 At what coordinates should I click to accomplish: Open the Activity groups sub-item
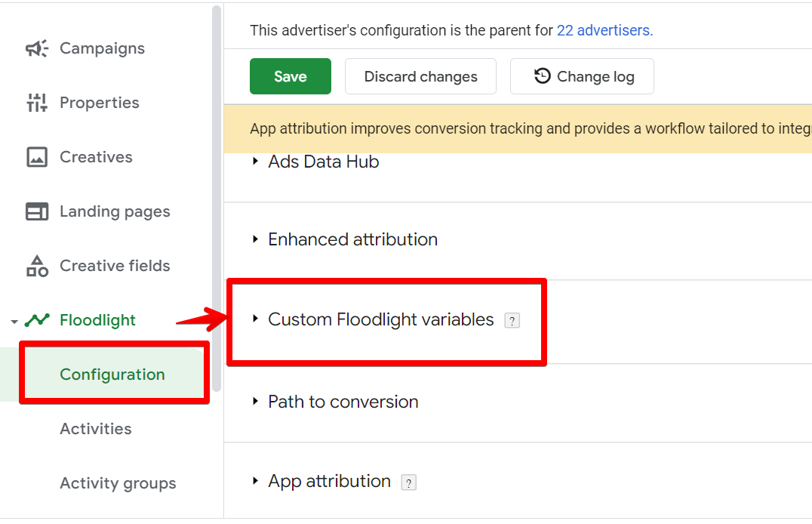coord(118,483)
